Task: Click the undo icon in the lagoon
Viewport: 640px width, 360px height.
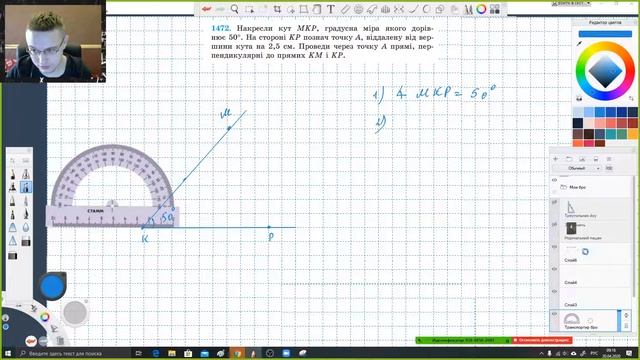Action: pyautogui.click(x=31, y=340)
